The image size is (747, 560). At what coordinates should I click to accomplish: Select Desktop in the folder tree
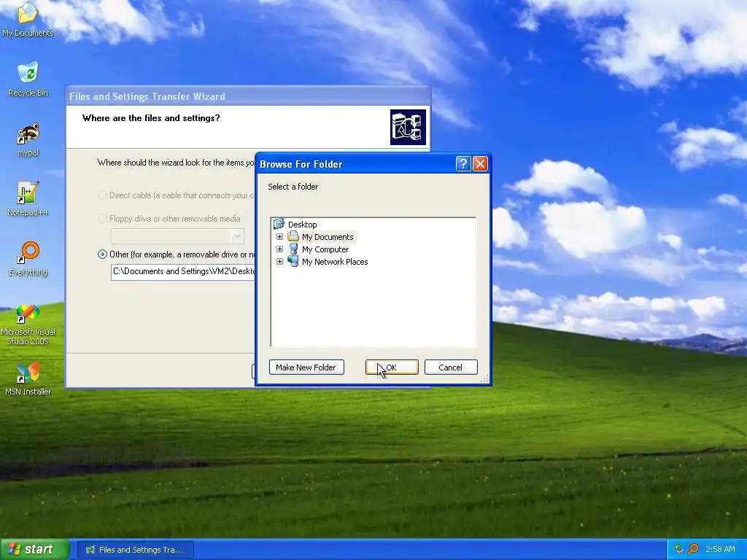coord(302,225)
